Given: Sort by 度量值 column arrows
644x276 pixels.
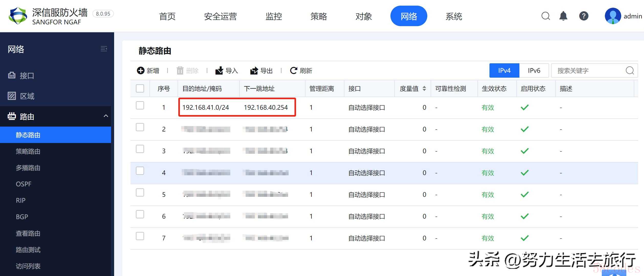Looking at the screenshot, I should pyautogui.click(x=424, y=89).
